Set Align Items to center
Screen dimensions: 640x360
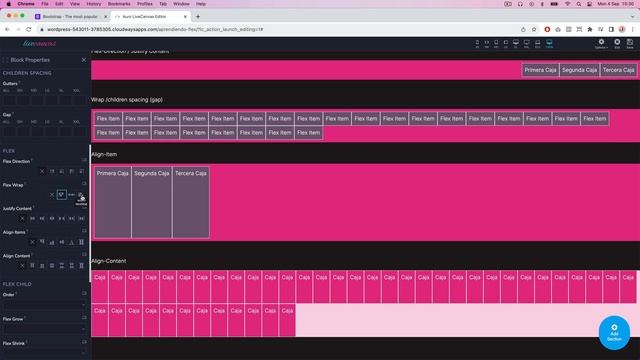(x=62, y=242)
